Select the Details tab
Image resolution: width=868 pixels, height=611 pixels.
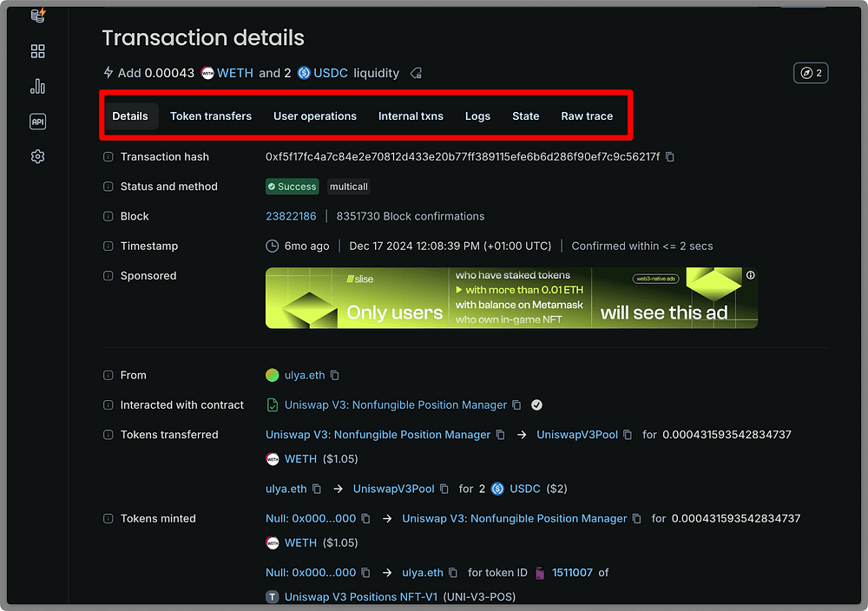[130, 116]
